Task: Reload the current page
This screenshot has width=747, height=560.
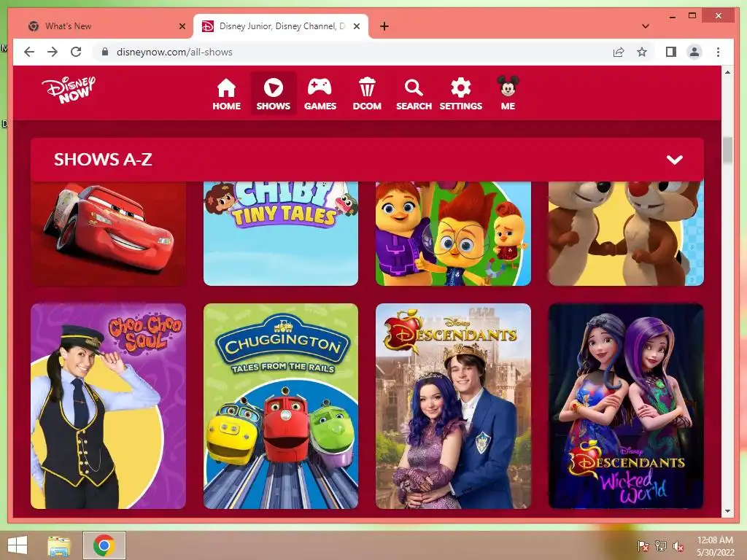Action: (x=76, y=52)
